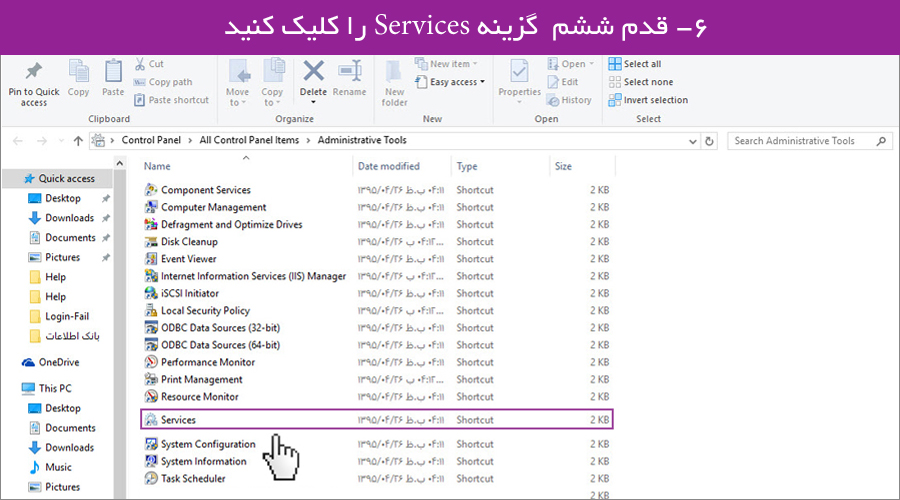
Task: Click the Refresh button
Action: (709, 141)
